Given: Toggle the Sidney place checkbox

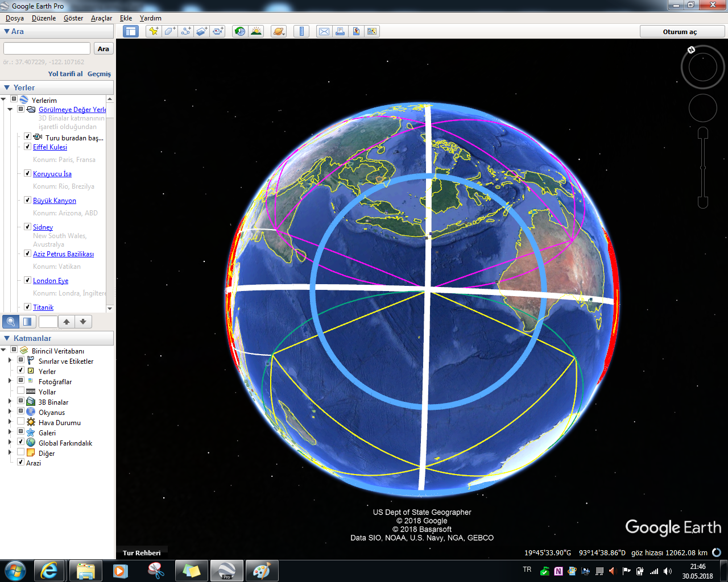Looking at the screenshot, I should 27,227.
